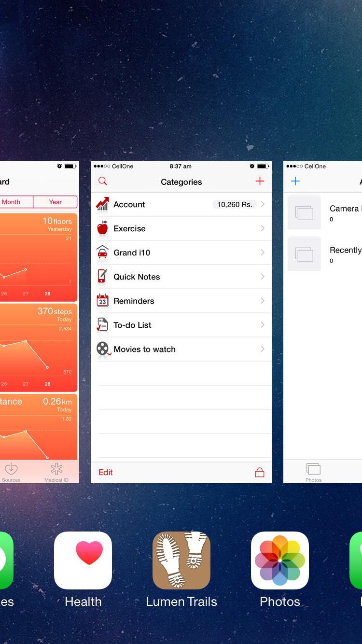This screenshot has width=362, height=644.
Task: Open the 10 floors chart card in Health
Action: (x=39, y=257)
